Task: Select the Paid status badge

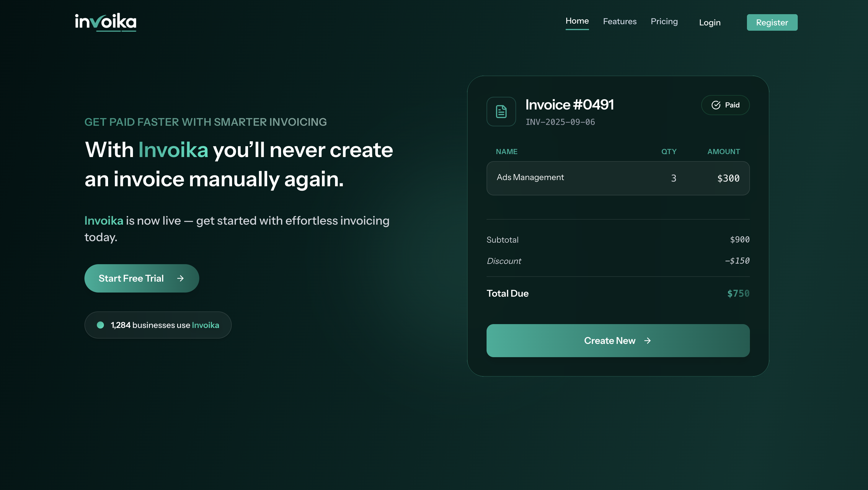Action: tap(725, 105)
